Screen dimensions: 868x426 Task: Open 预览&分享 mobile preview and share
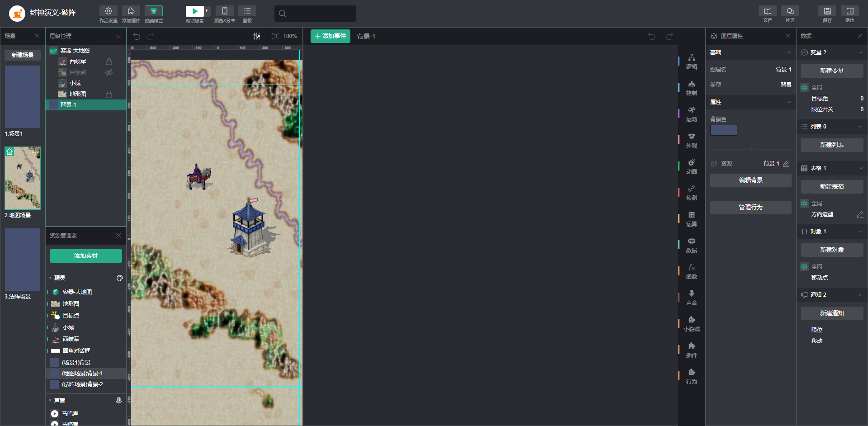(x=225, y=11)
